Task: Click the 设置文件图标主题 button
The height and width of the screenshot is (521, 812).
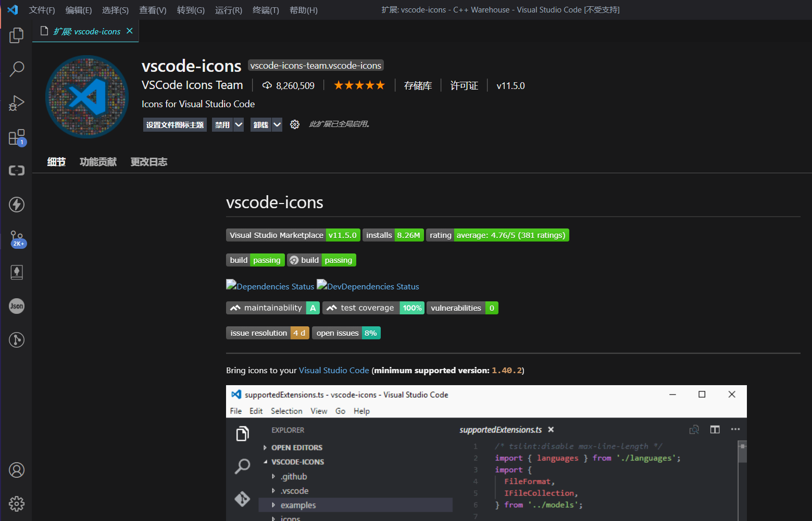Action: pyautogui.click(x=175, y=124)
